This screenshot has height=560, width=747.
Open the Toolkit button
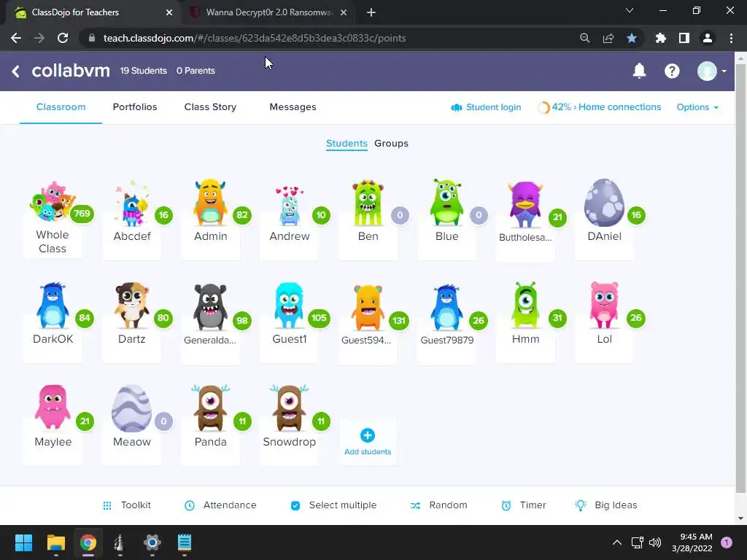click(127, 505)
